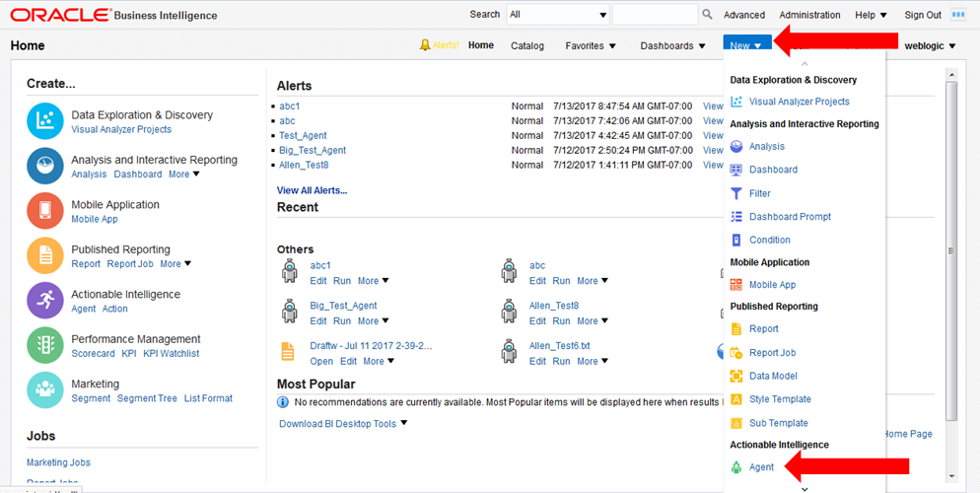The height and width of the screenshot is (493, 980).
Task: Choose Sub Template from New menu
Action: [778, 423]
